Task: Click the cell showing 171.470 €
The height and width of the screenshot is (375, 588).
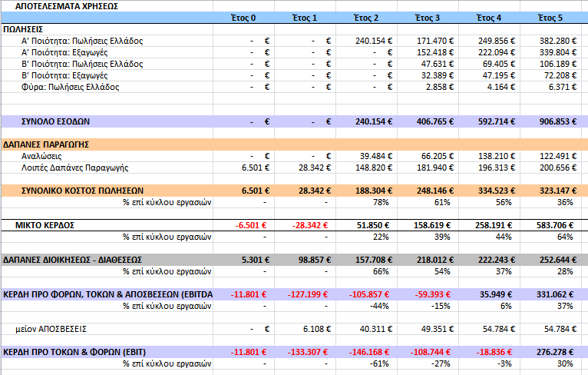Action: (435, 41)
